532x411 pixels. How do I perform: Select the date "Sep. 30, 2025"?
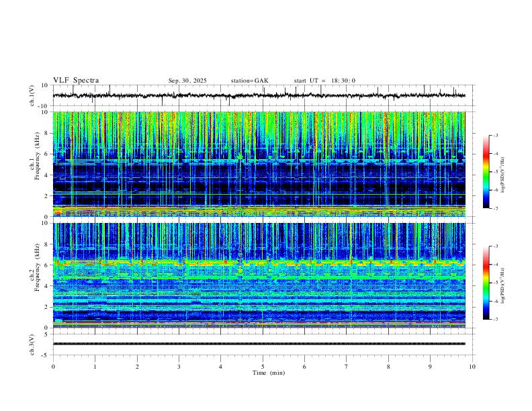coord(187,81)
